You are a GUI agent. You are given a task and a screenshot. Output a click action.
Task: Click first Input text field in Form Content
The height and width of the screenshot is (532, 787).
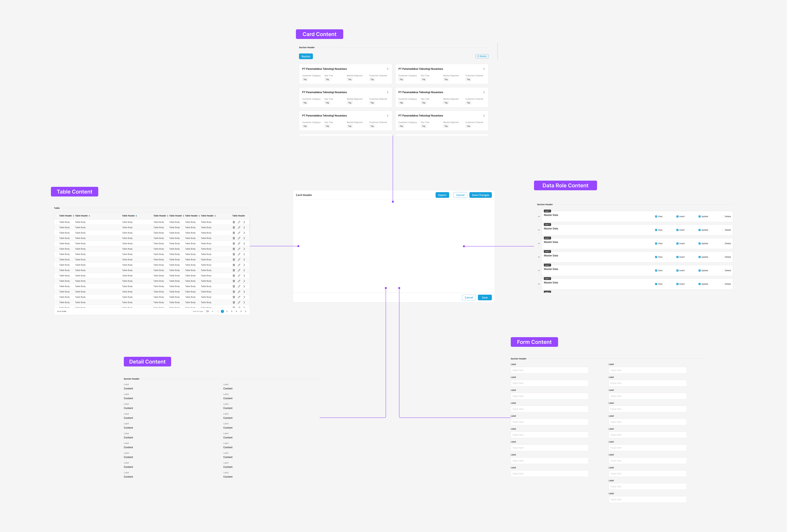(x=549, y=370)
